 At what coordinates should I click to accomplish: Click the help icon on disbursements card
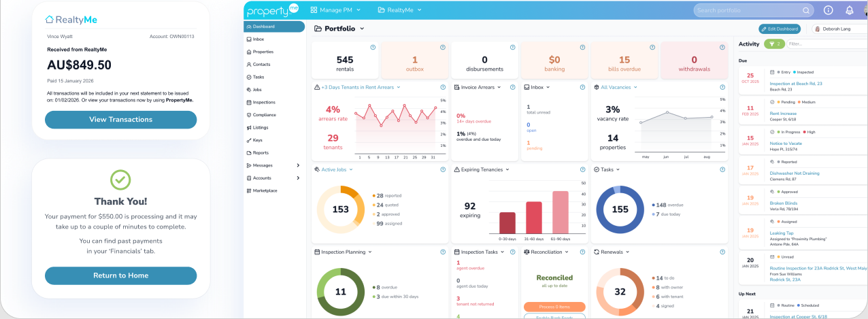512,47
